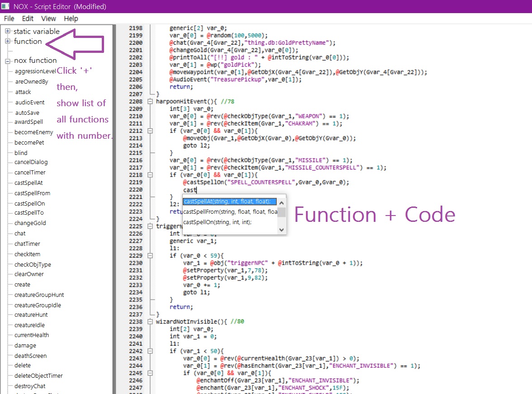The image size is (532, 394).
Task: Collapse the if block fold at line 2212
Action: click(150, 131)
